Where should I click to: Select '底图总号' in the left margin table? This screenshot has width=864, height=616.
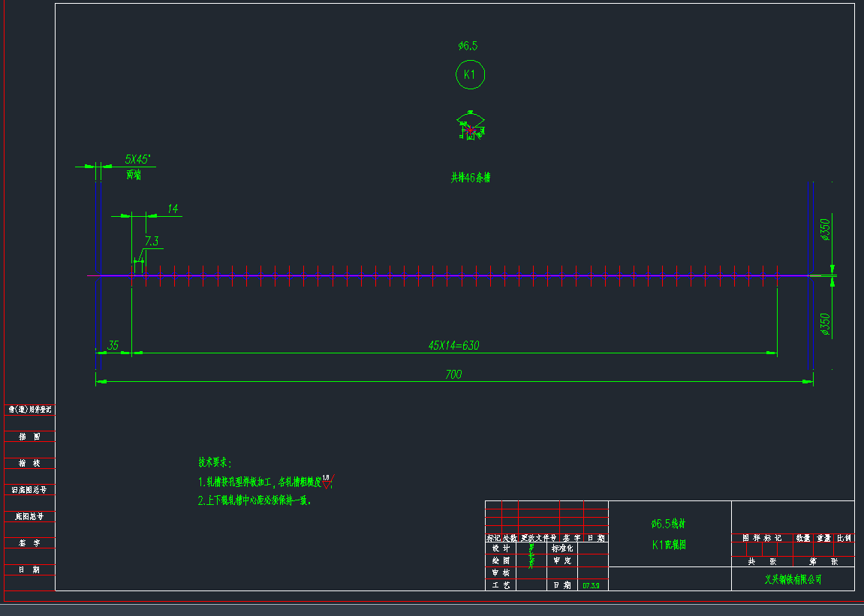tap(30, 516)
